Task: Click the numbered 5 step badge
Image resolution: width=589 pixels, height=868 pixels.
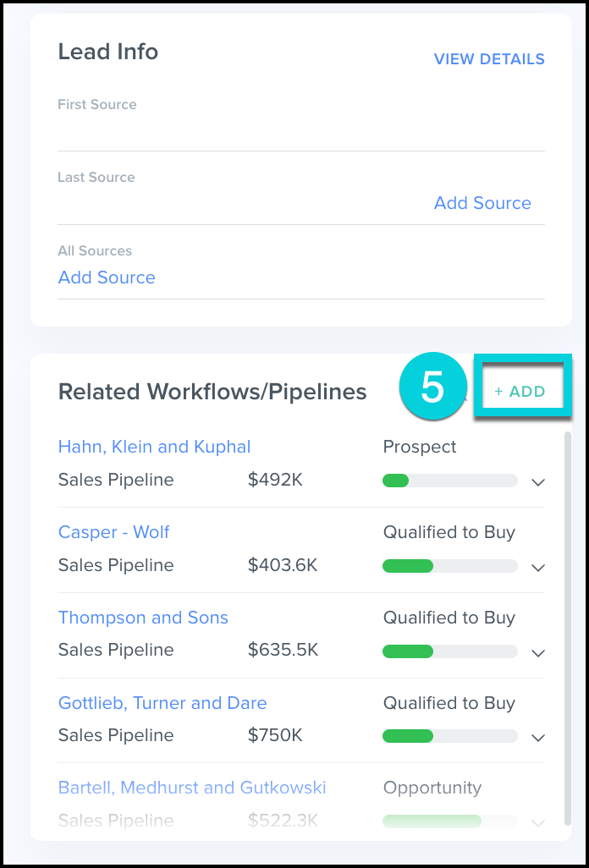Action: (x=432, y=387)
